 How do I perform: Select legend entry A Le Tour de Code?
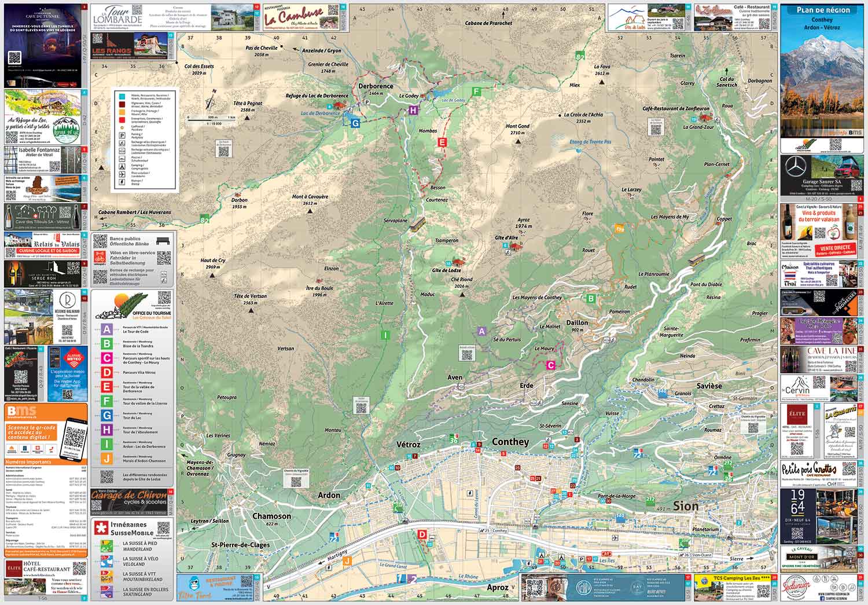click(132, 329)
